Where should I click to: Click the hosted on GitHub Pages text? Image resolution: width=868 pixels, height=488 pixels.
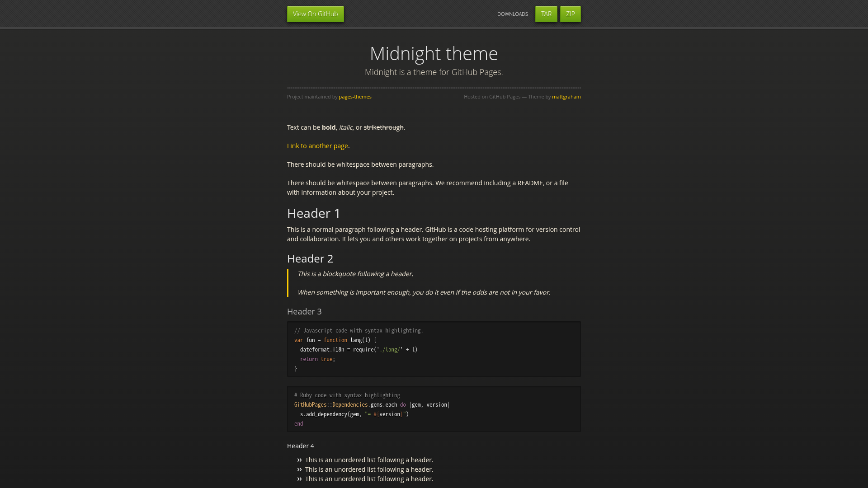[x=492, y=96]
